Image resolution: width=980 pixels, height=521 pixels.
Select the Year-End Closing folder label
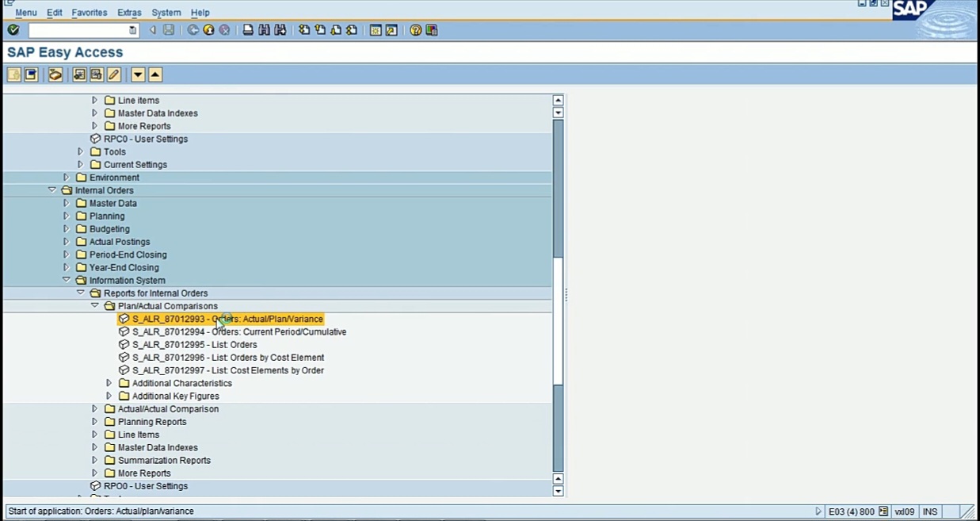point(124,267)
